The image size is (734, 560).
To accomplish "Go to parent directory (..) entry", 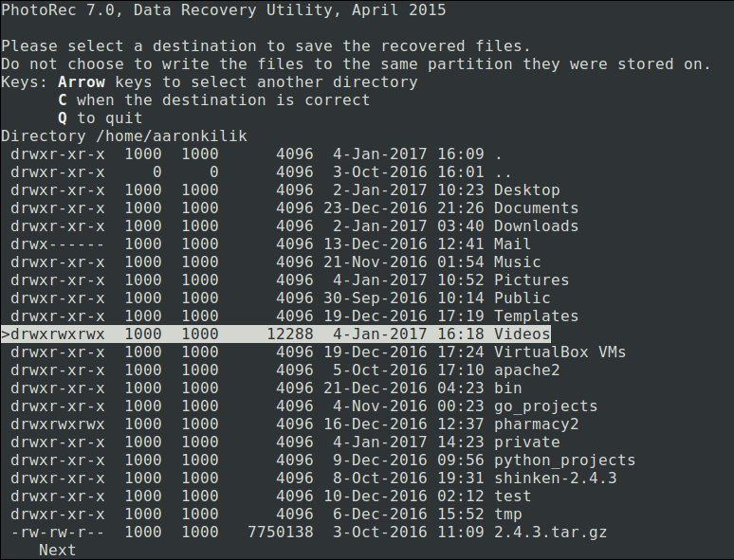I will coord(503,172).
